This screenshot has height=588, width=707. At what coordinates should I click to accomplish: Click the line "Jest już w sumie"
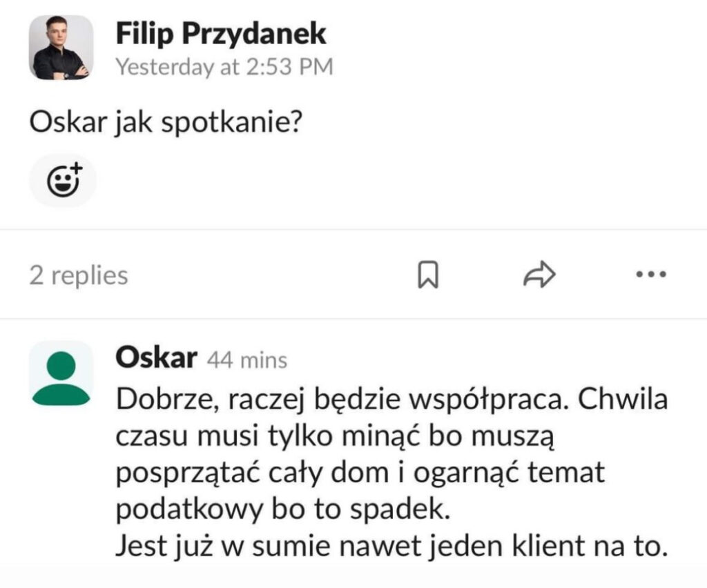[391, 547]
